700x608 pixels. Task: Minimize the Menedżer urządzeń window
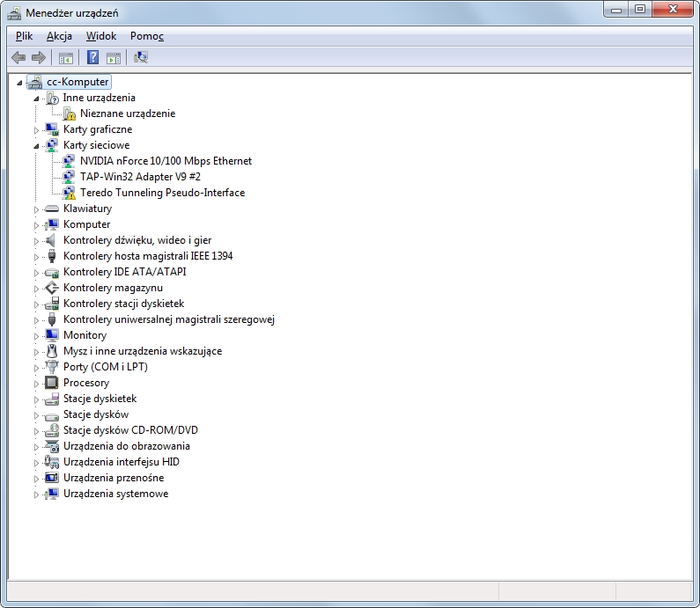[x=616, y=10]
